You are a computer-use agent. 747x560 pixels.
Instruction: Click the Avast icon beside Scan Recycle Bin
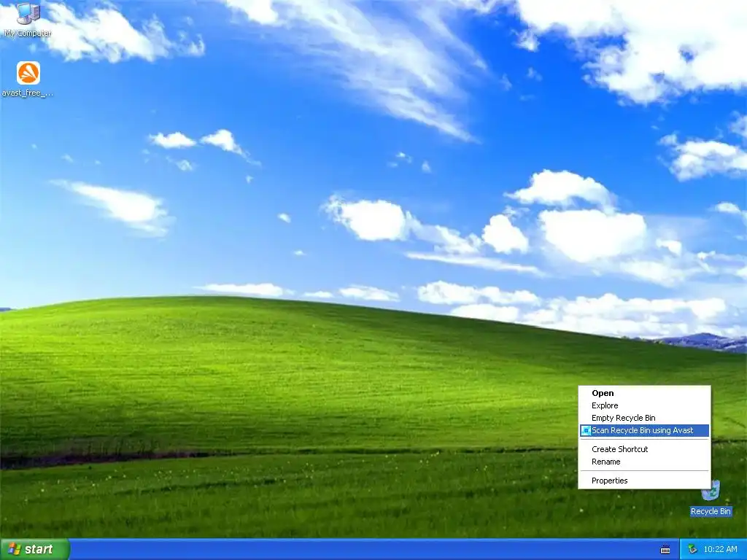[586, 430]
